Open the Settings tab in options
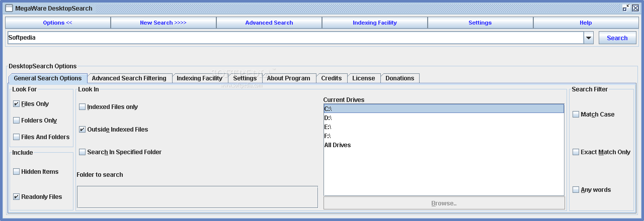 [245, 78]
